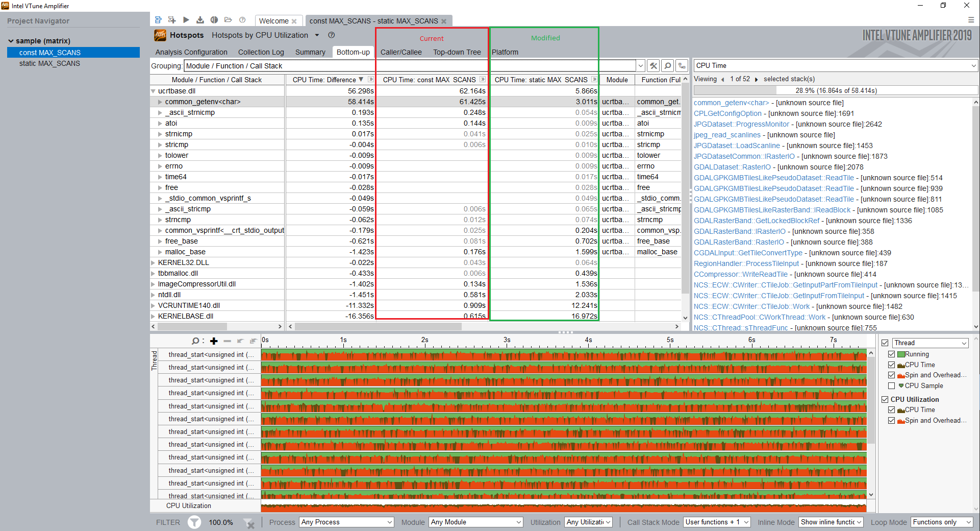
Task: Click the Open Result folder icon
Action: (228, 19)
